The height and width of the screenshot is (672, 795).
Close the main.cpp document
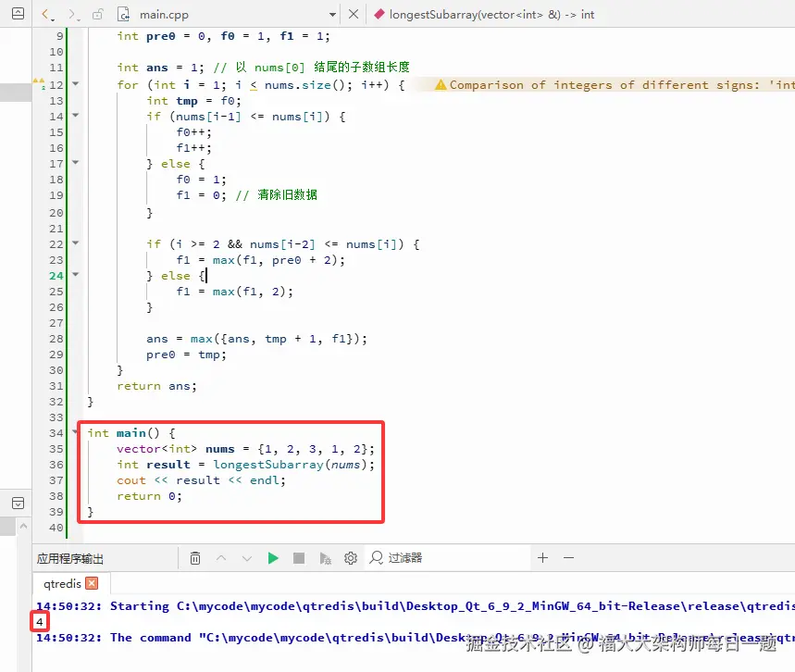pos(354,14)
